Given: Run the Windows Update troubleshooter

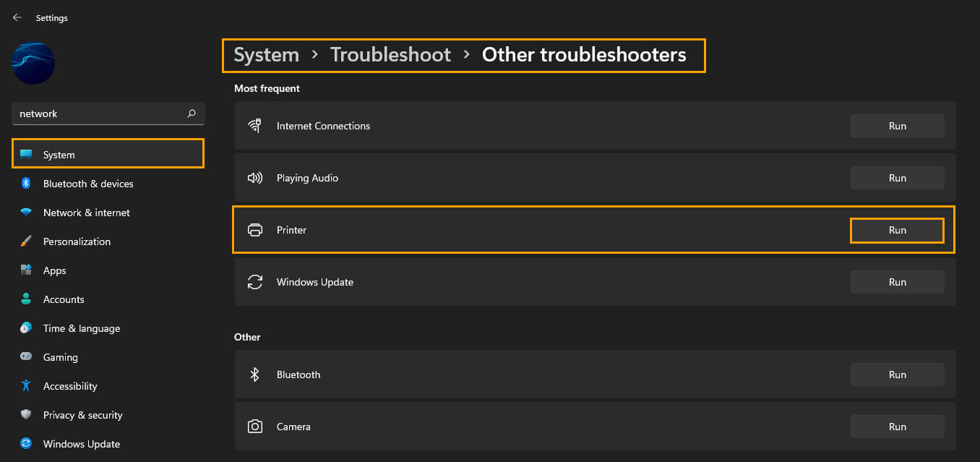Looking at the screenshot, I should click(897, 282).
